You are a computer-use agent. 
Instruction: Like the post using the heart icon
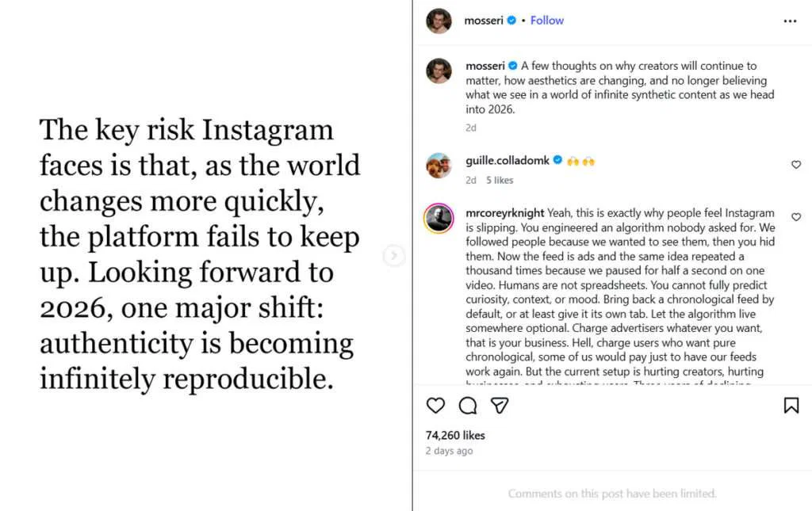click(435, 406)
